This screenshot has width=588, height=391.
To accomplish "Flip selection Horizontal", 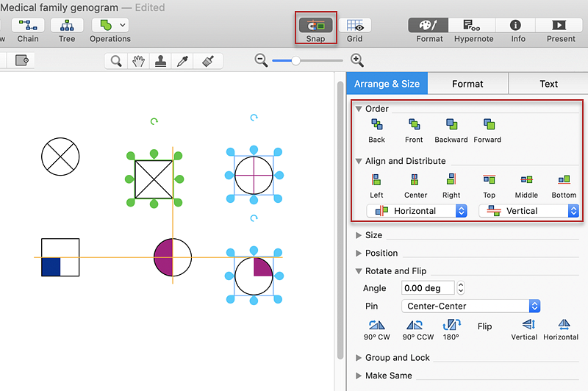I will (561, 330).
